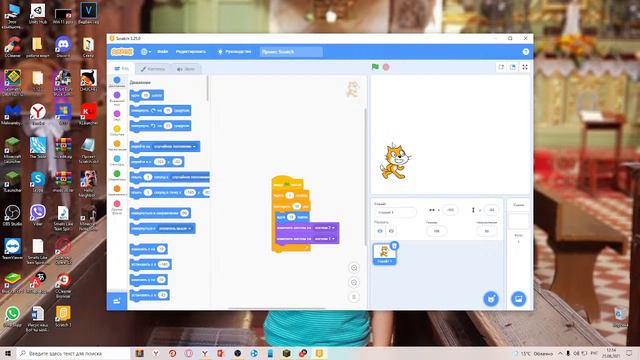
Task: Click the sprite size field
Action: [436, 231]
